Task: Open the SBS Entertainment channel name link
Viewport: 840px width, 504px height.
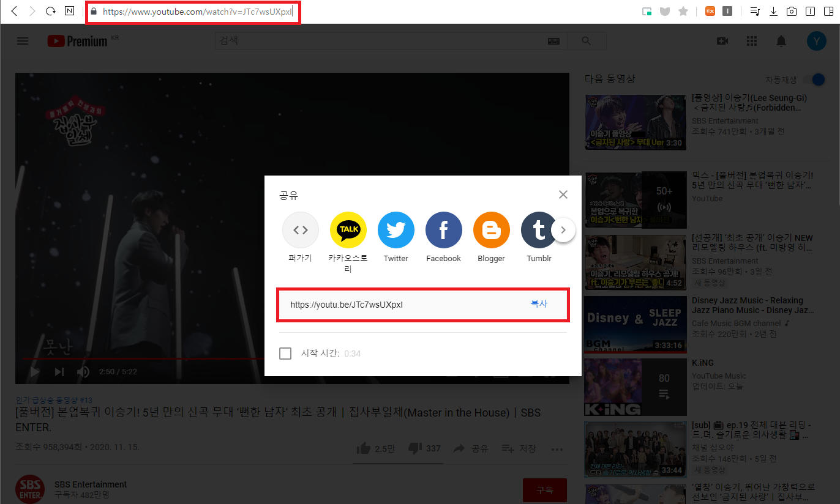Action: pos(91,484)
